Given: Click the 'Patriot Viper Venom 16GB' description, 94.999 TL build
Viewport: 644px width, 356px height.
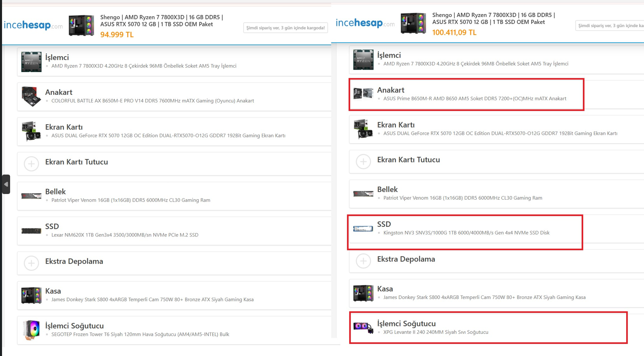Looking at the screenshot, I should click(x=131, y=200).
